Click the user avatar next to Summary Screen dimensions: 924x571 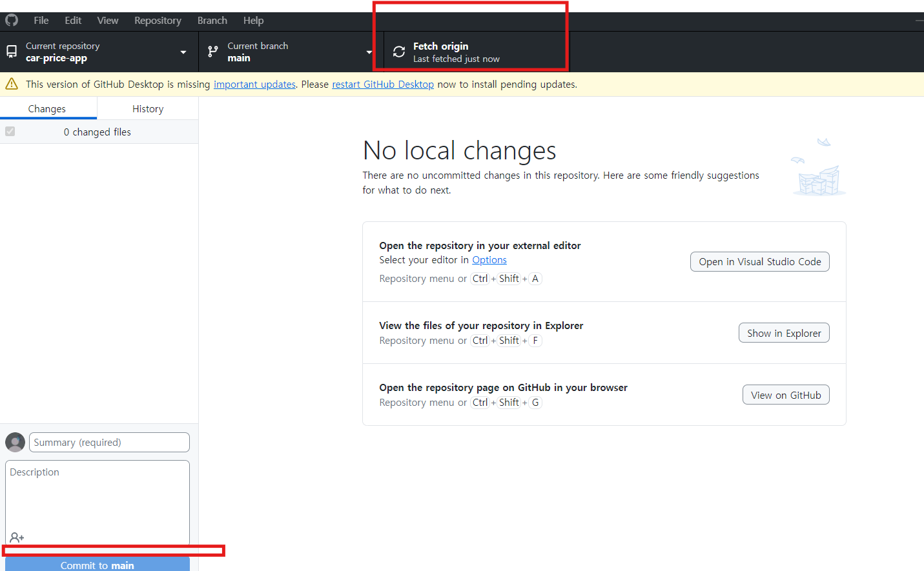click(15, 442)
